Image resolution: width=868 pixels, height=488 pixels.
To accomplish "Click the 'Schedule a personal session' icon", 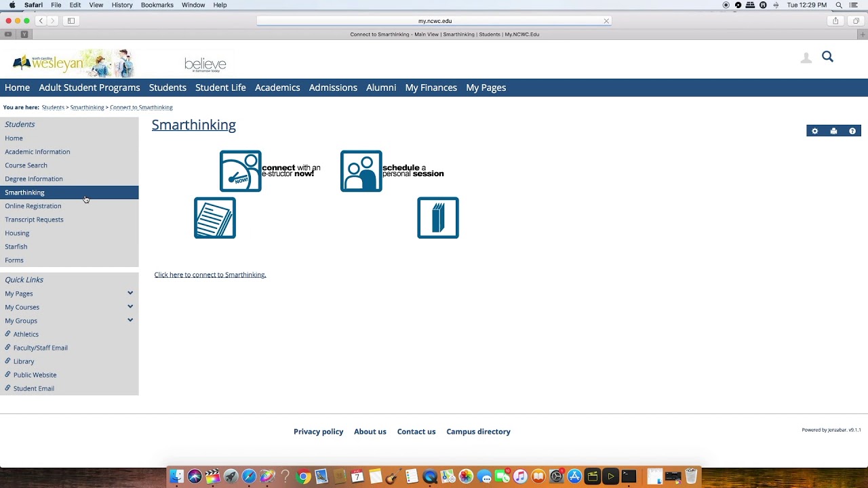I will click(x=361, y=171).
